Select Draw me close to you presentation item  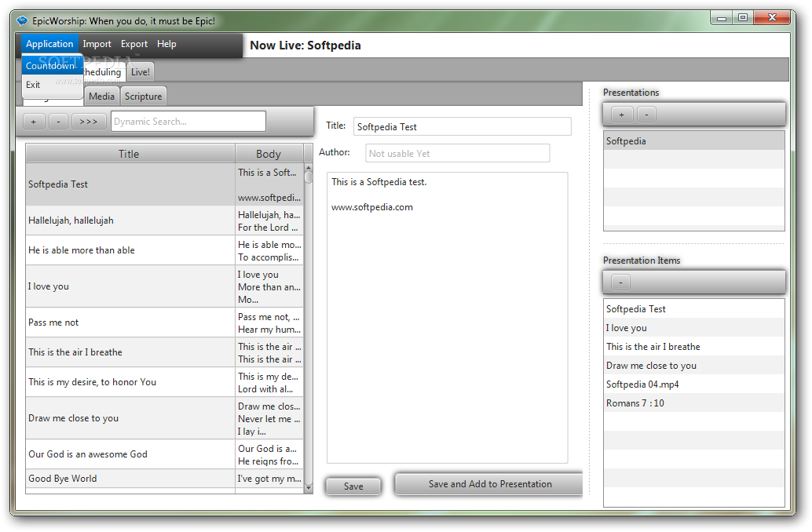tap(694, 366)
